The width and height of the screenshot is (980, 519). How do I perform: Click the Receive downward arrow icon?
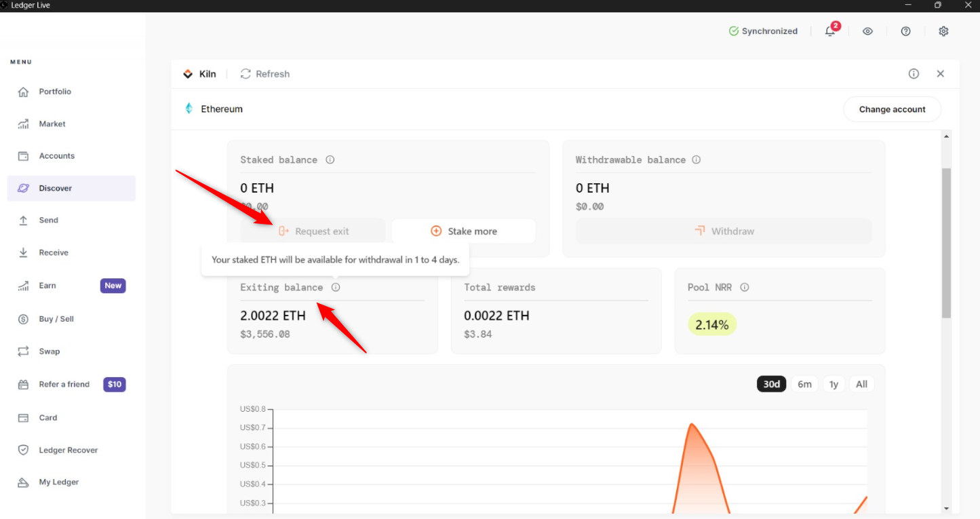(23, 253)
